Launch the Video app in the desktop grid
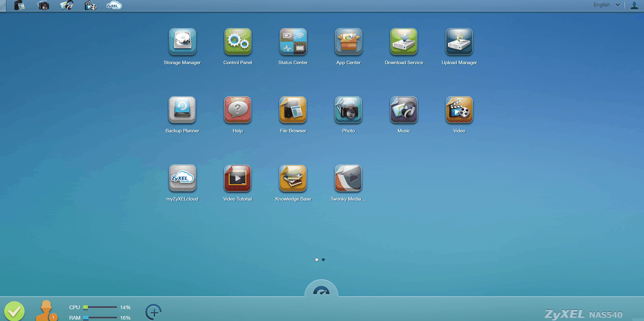Image resolution: width=644 pixels, height=321 pixels. pos(459,110)
